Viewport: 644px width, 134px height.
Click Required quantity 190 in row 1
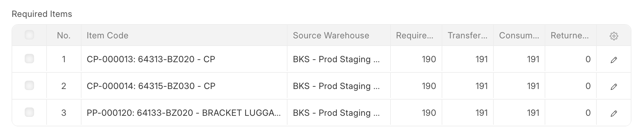click(428, 59)
